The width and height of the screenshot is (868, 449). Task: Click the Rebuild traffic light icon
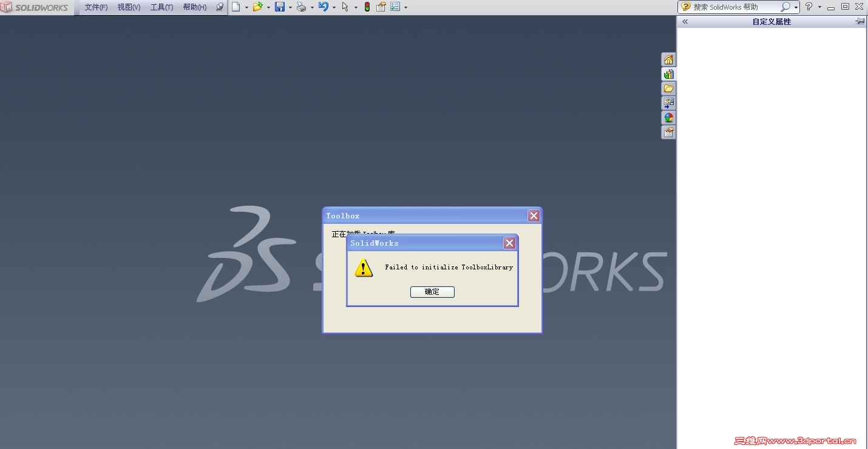pos(367,7)
